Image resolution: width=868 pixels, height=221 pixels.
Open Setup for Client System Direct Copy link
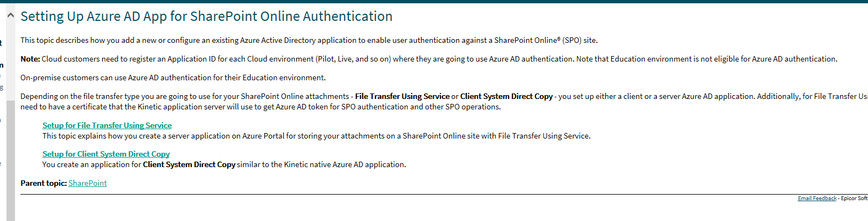[106, 154]
